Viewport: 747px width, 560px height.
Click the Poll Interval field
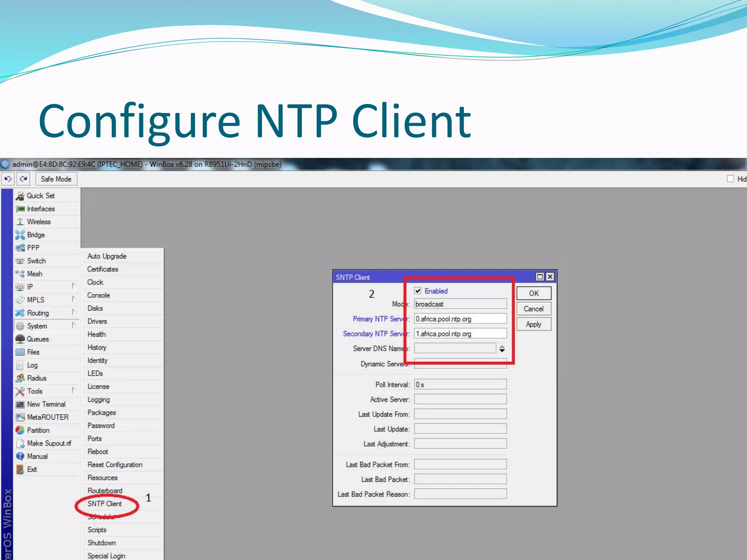(460, 385)
